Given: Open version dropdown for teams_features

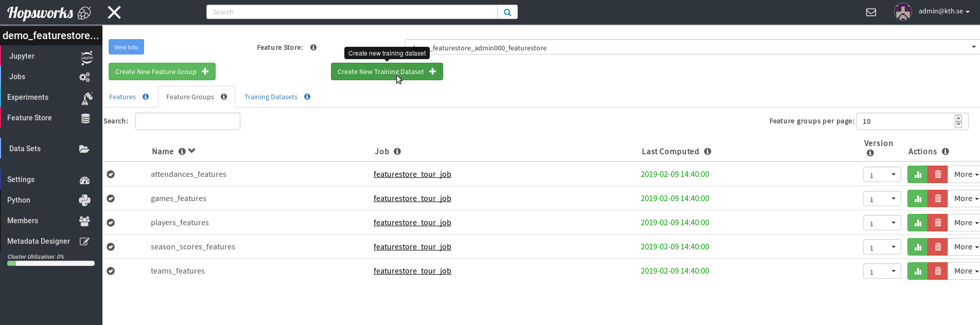Looking at the screenshot, I should click(882, 272).
